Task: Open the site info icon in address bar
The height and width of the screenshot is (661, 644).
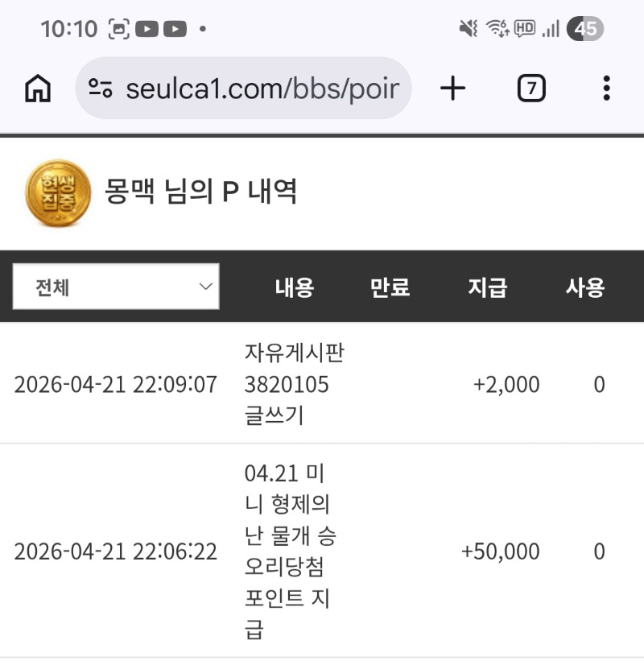Action: [101, 89]
